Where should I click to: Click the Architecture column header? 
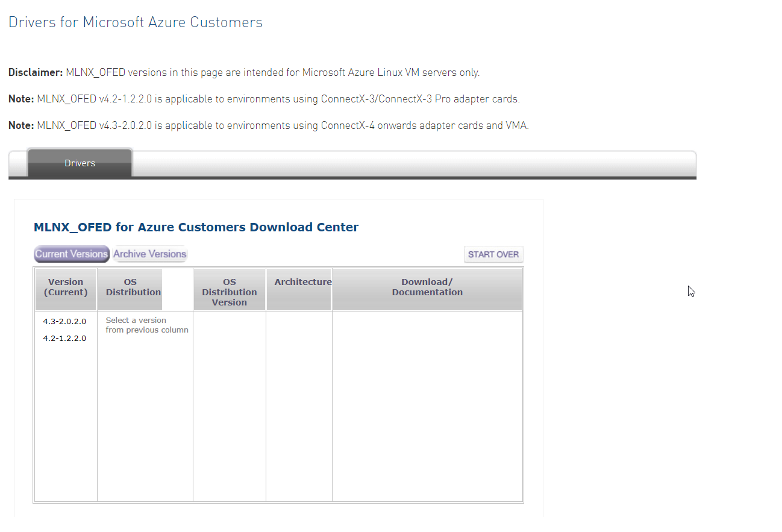(x=299, y=289)
